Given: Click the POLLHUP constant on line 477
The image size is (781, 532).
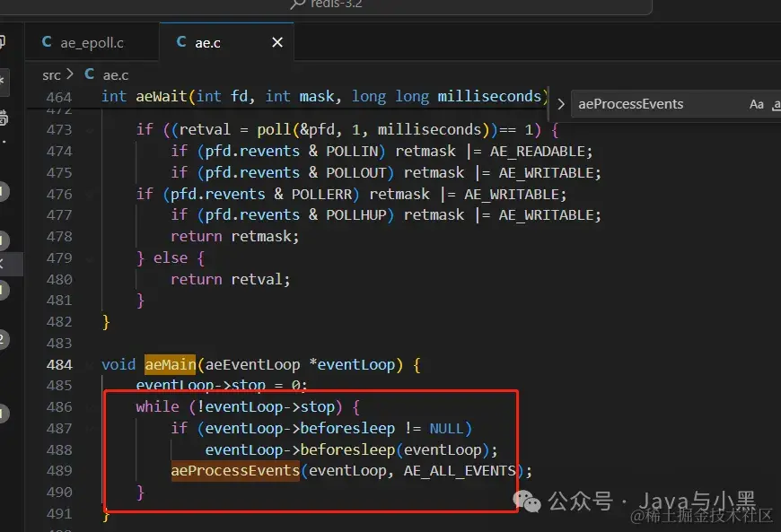Looking at the screenshot, I should pos(355,215).
